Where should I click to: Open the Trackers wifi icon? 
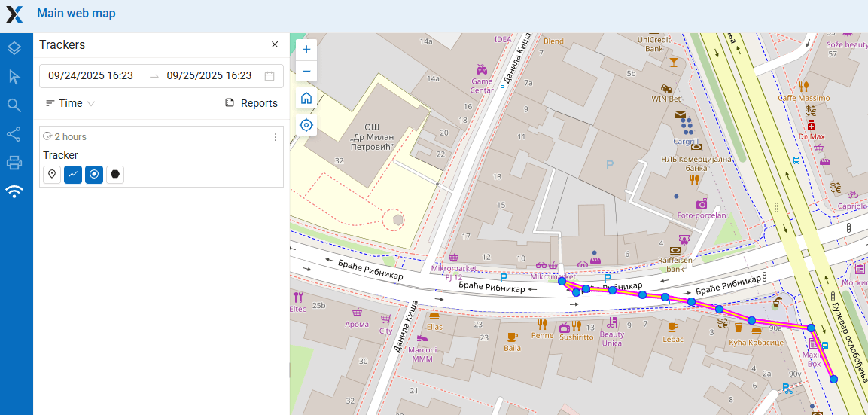coord(14,191)
